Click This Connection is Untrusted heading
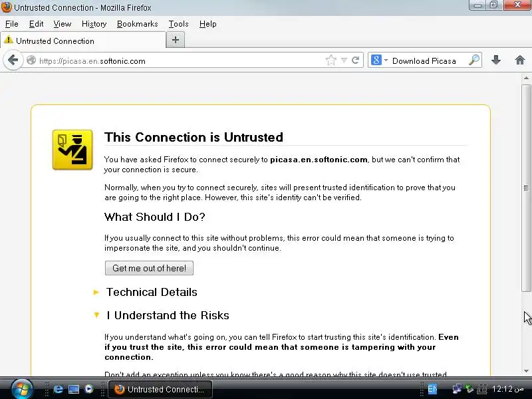This screenshot has height=399, width=532. [194, 137]
